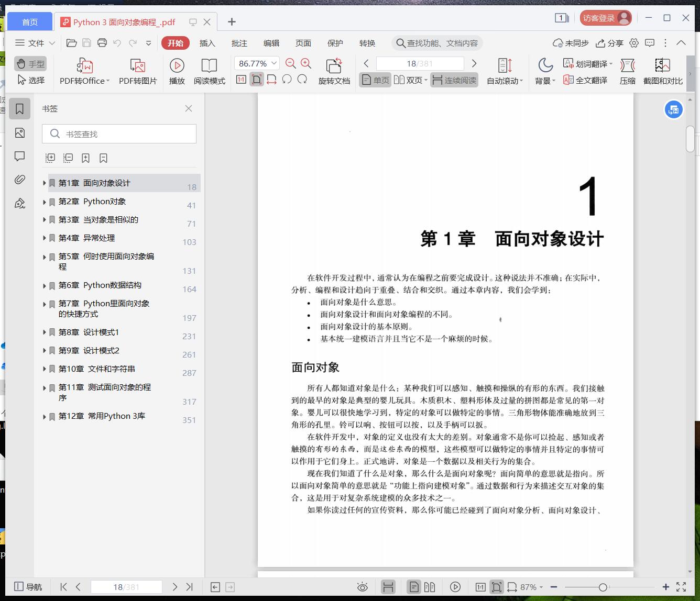This screenshot has height=601, width=700.
Task: Open the 页面 ribbon tab
Action: [303, 43]
